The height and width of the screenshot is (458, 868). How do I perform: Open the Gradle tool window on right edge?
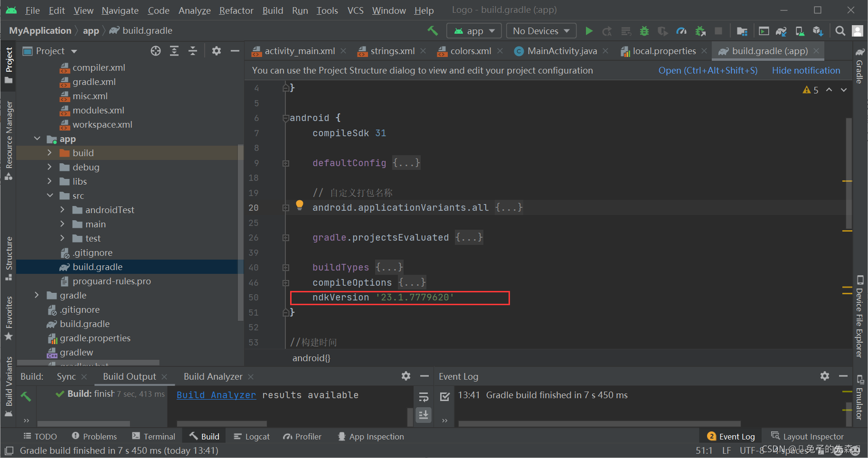(859, 65)
